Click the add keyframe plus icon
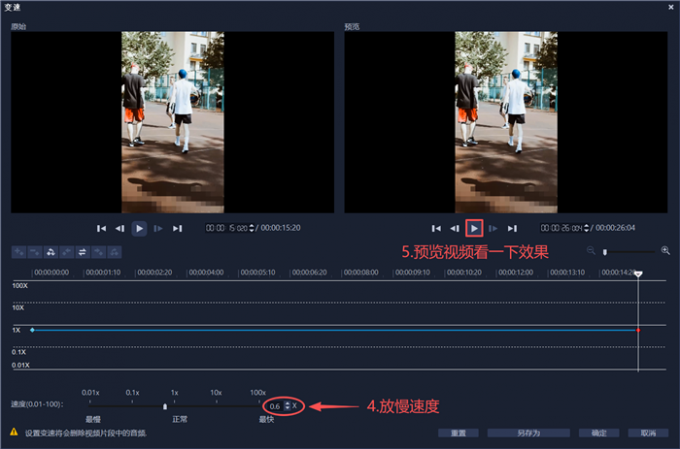The image size is (680, 449). 19,252
